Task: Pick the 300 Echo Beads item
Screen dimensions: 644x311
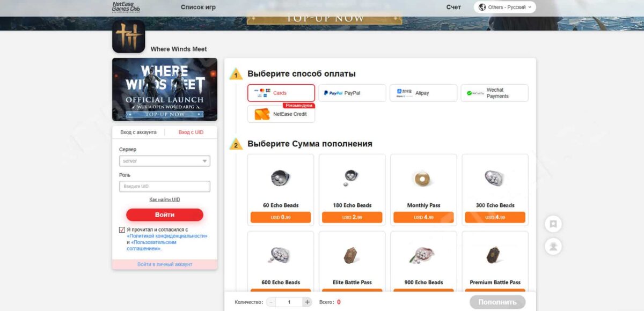Action: tap(495, 189)
